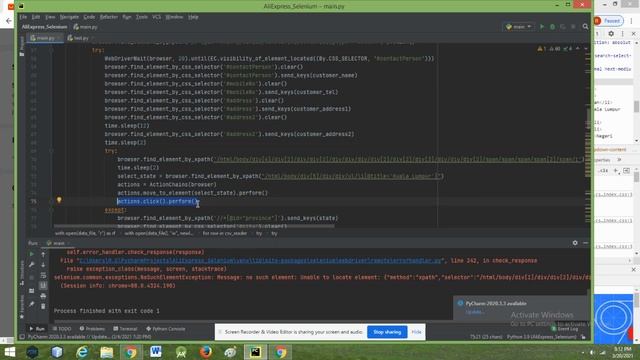Image resolution: width=640 pixels, height=360 pixels.
Task: Open the Navigate menu
Action: click(x=69, y=17)
